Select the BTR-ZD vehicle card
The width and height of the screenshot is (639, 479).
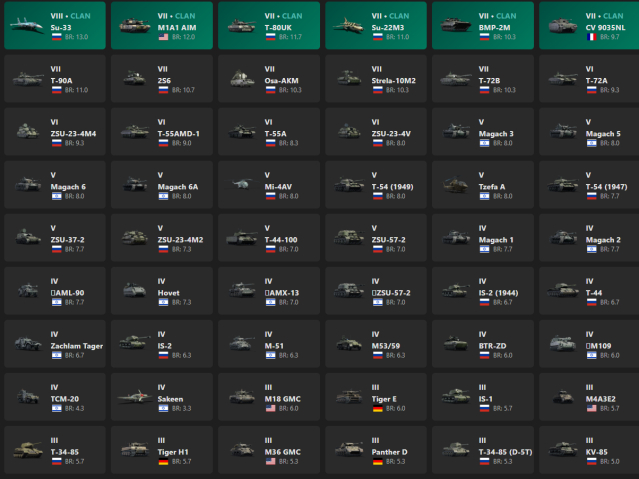click(x=481, y=343)
